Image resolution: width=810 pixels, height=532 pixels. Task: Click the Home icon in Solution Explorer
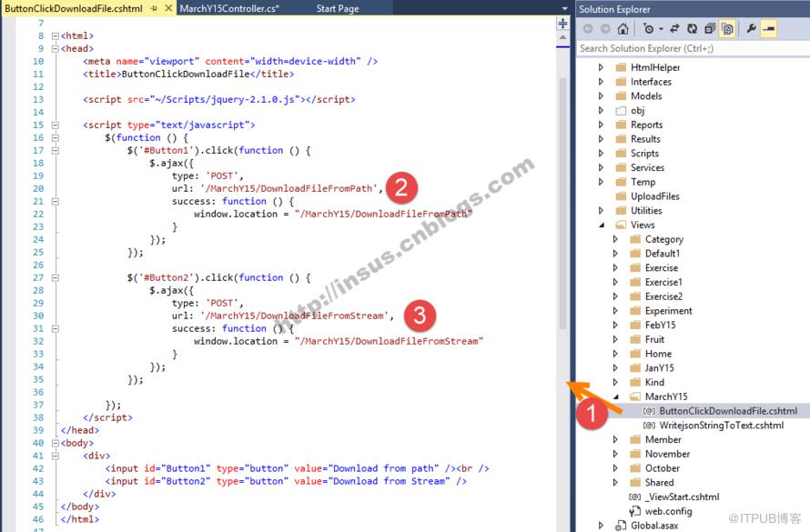[x=623, y=29]
